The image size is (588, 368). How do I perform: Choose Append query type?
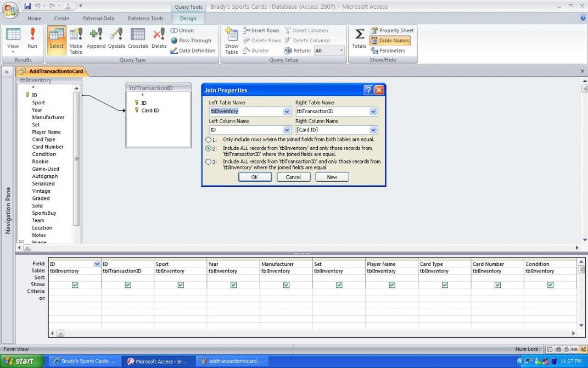pyautogui.click(x=96, y=38)
